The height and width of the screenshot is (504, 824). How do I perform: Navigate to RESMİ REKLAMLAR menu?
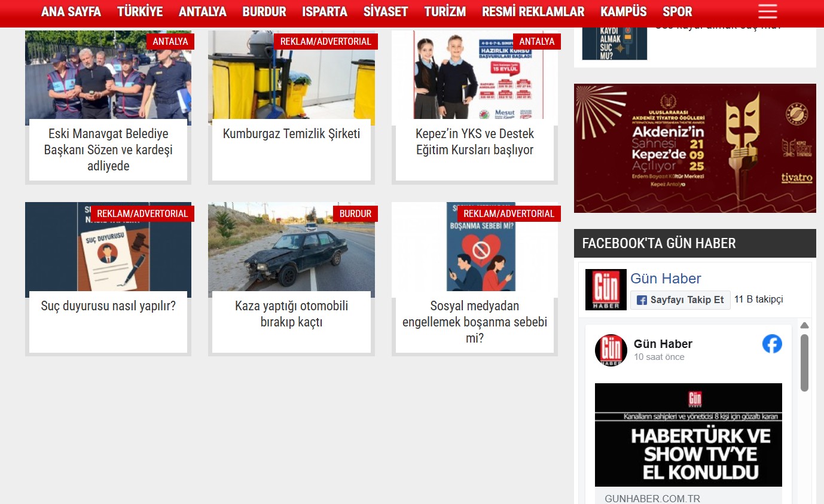click(533, 12)
